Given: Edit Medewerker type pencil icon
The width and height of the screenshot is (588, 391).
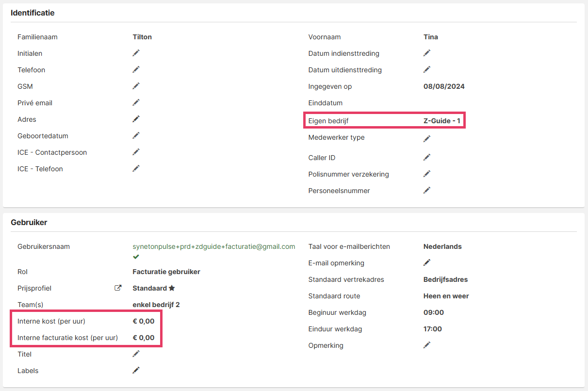Looking at the screenshot, I should tap(427, 139).
